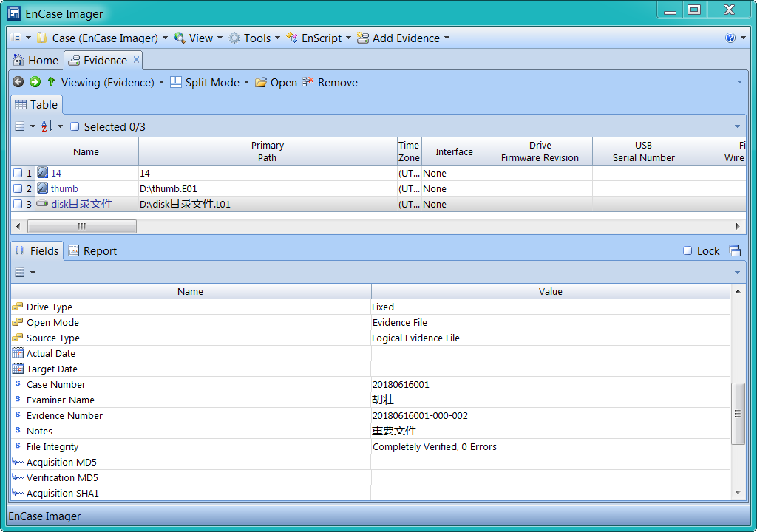
Task: Click the evidence icon for row 14
Action: (42, 172)
